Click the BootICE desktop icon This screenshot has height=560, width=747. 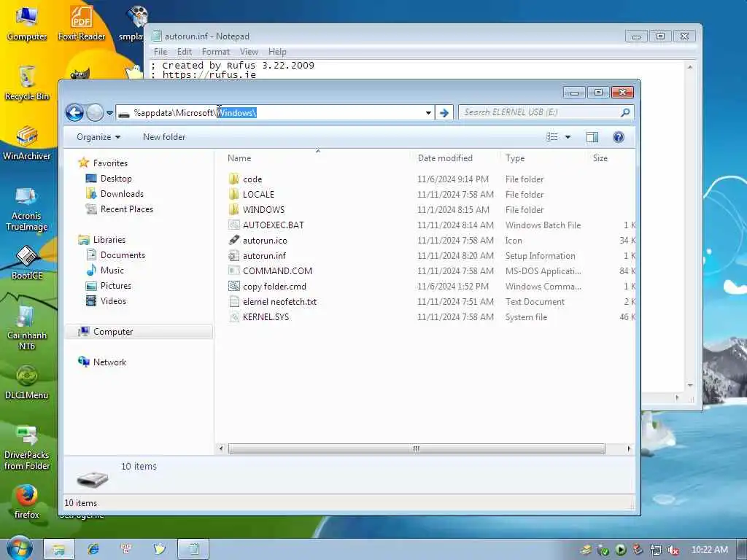coord(27,262)
